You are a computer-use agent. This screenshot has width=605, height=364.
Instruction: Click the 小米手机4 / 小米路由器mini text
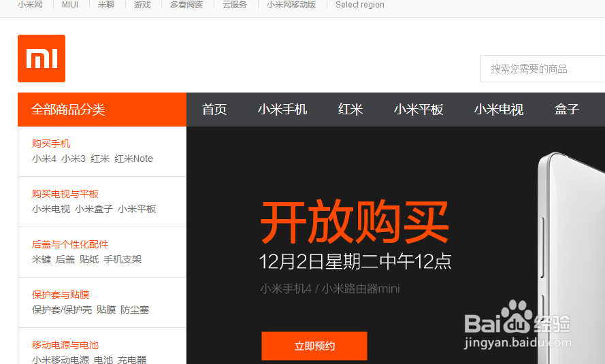(x=330, y=288)
